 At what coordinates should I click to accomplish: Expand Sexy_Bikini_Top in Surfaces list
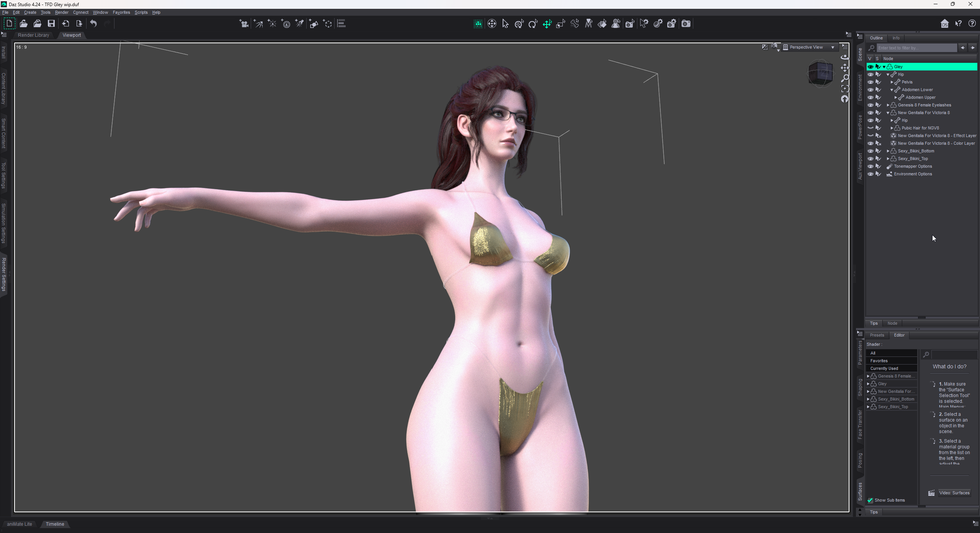[868, 407]
